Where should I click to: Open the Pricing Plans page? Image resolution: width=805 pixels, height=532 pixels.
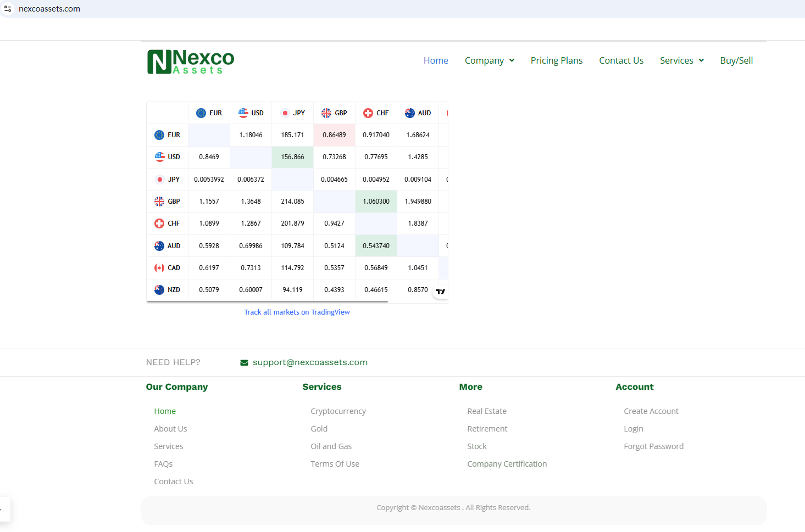(x=556, y=60)
